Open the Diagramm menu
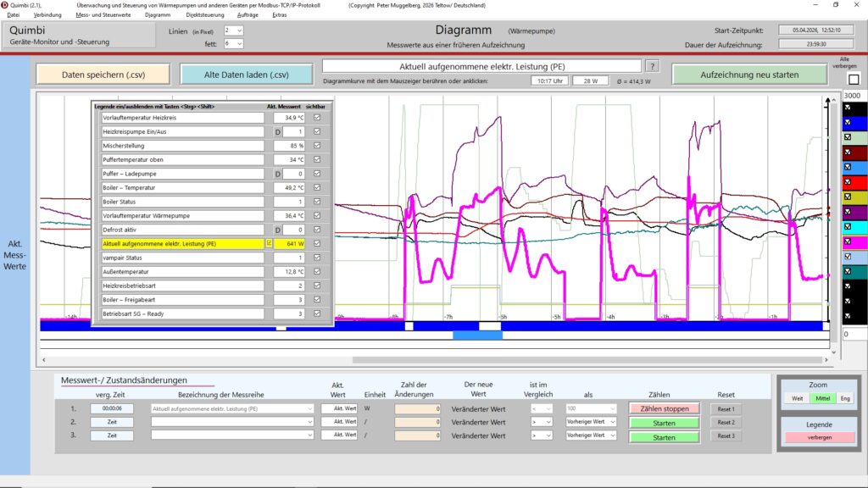The width and height of the screenshot is (868, 488). pos(157,15)
